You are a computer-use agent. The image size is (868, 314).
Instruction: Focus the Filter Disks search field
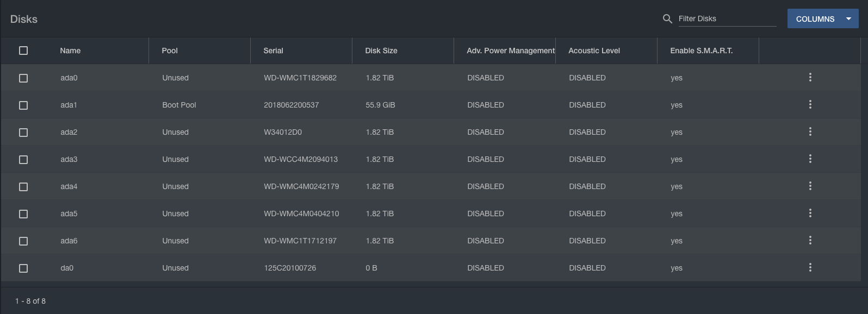[727, 18]
